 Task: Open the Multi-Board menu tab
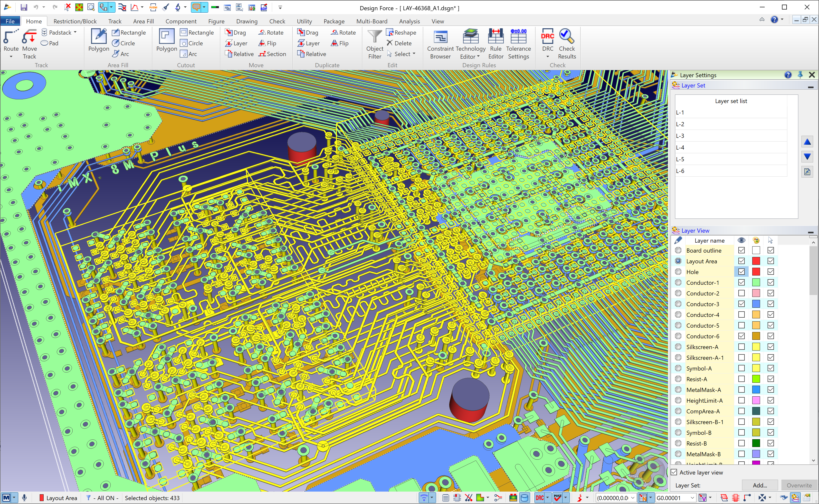(371, 21)
